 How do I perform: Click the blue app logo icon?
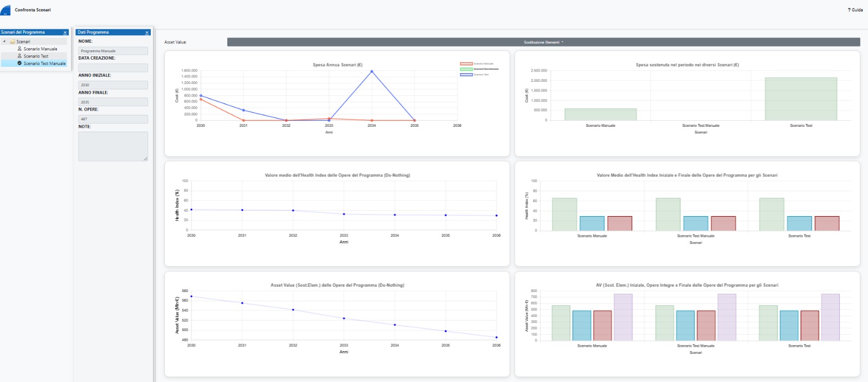pos(6,10)
